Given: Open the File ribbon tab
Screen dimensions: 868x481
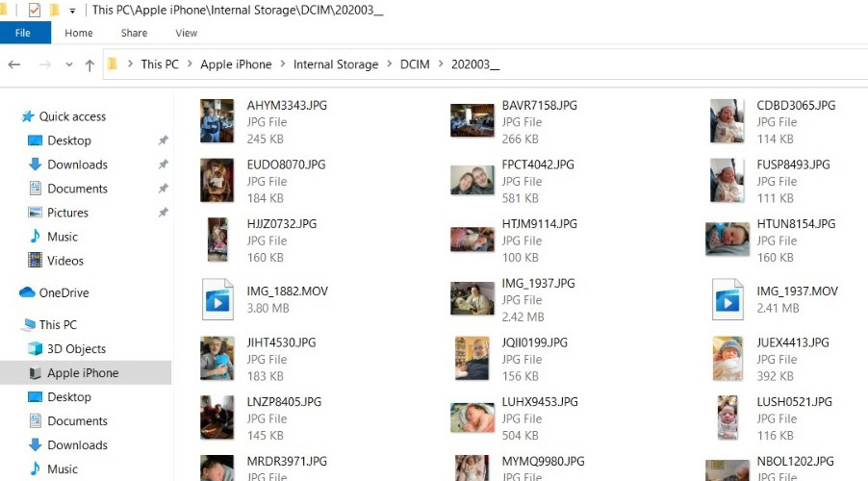Looking at the screenshot, I should click(x=23, y=33).
